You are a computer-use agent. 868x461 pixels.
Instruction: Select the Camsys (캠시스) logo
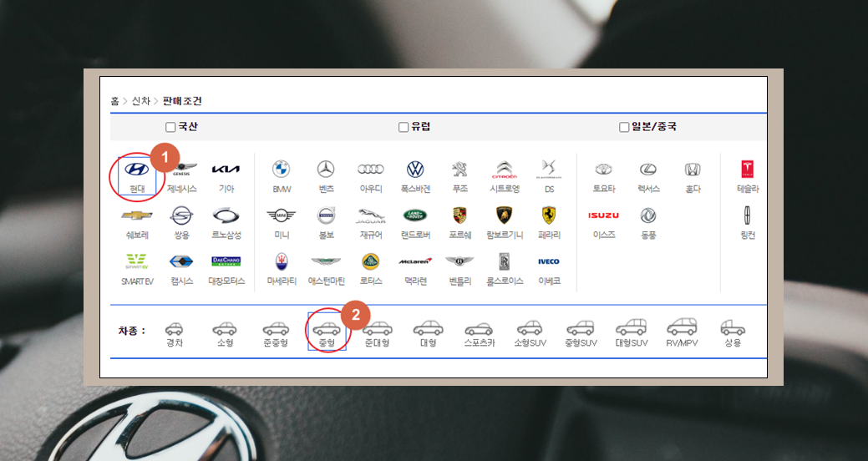(181, 261)
